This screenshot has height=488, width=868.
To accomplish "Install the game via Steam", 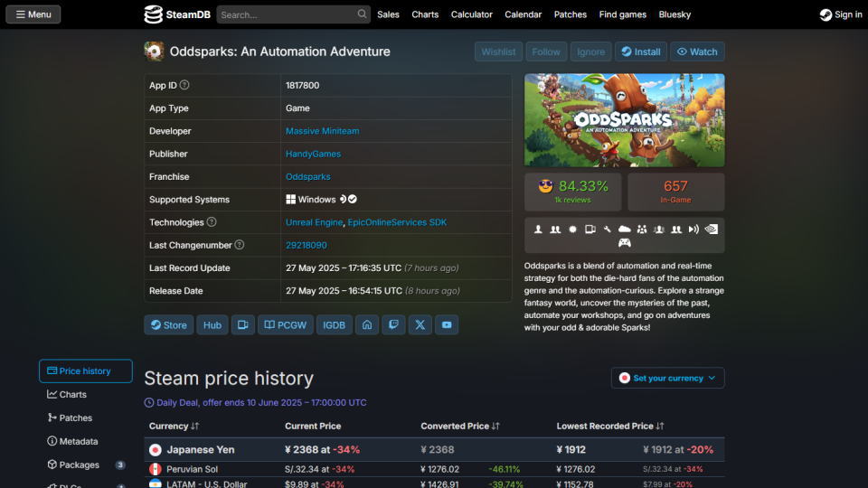I will point(640,52).
